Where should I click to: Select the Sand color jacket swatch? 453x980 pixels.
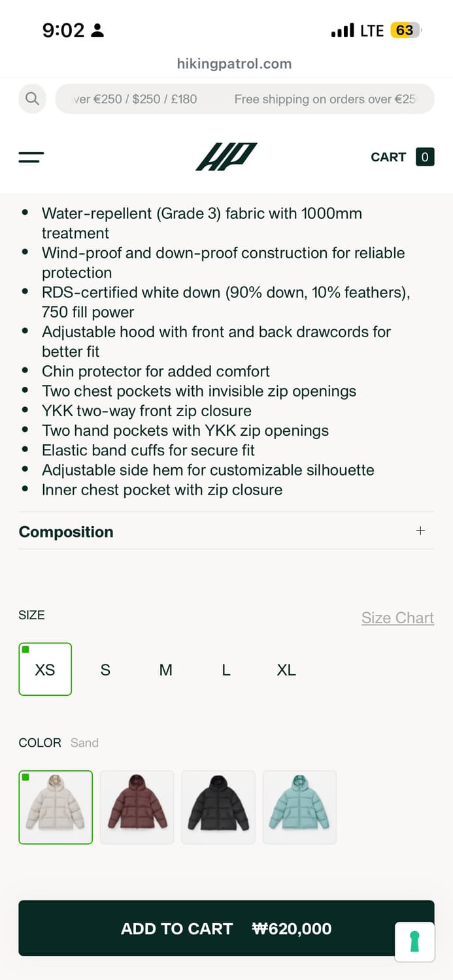[x=56, y=808]
